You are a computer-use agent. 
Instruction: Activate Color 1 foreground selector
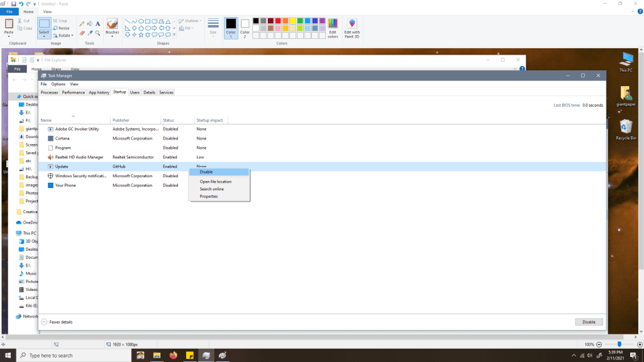pos(231,28)
